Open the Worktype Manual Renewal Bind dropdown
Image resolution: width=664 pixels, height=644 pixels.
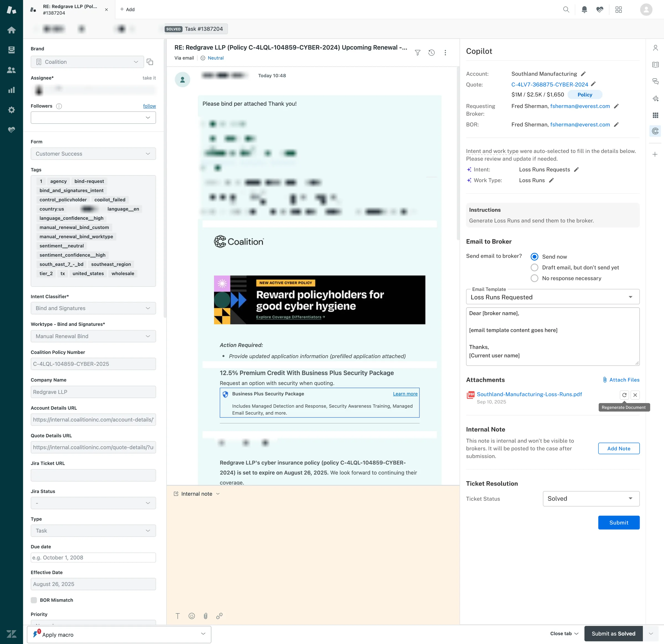pos(93,336)
